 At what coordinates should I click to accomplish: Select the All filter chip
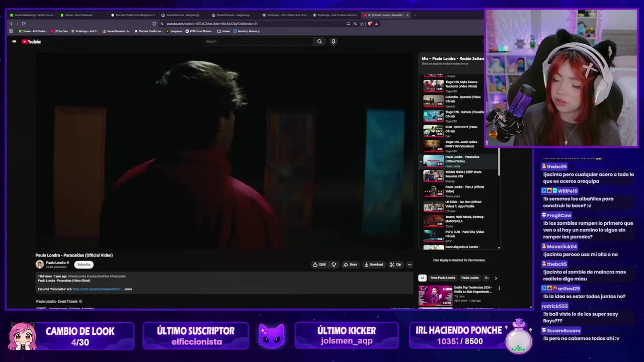(x=423, y=278)
